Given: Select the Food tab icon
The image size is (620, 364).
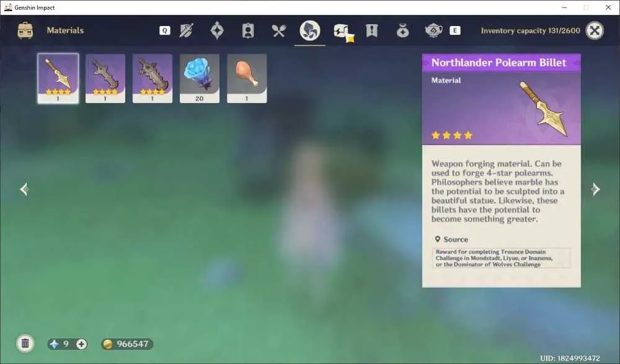Looking at the screenshot, I should click(279, 30).
